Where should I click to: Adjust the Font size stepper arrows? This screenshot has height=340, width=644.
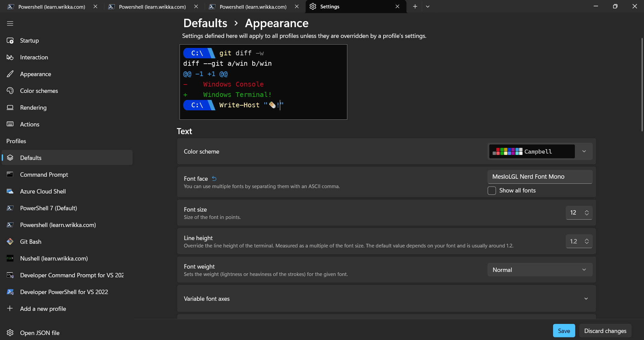point(587,213)
